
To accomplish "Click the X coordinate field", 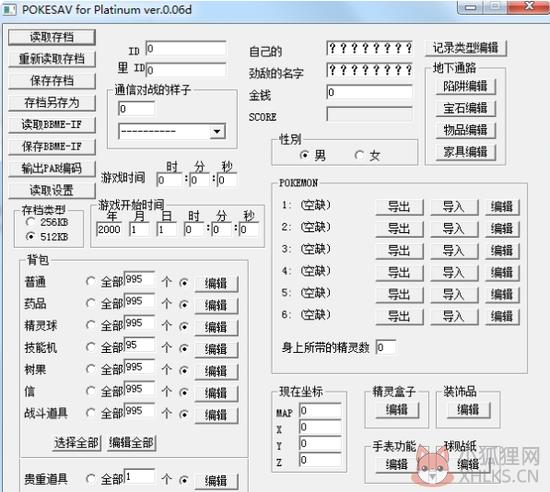I will coord(320,427).
